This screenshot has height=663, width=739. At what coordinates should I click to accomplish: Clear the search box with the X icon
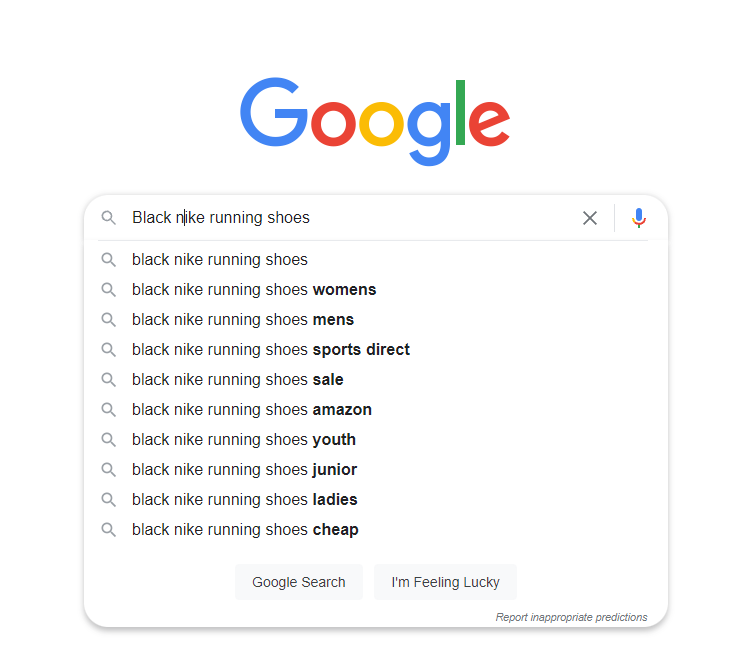[x=590, y=218]
